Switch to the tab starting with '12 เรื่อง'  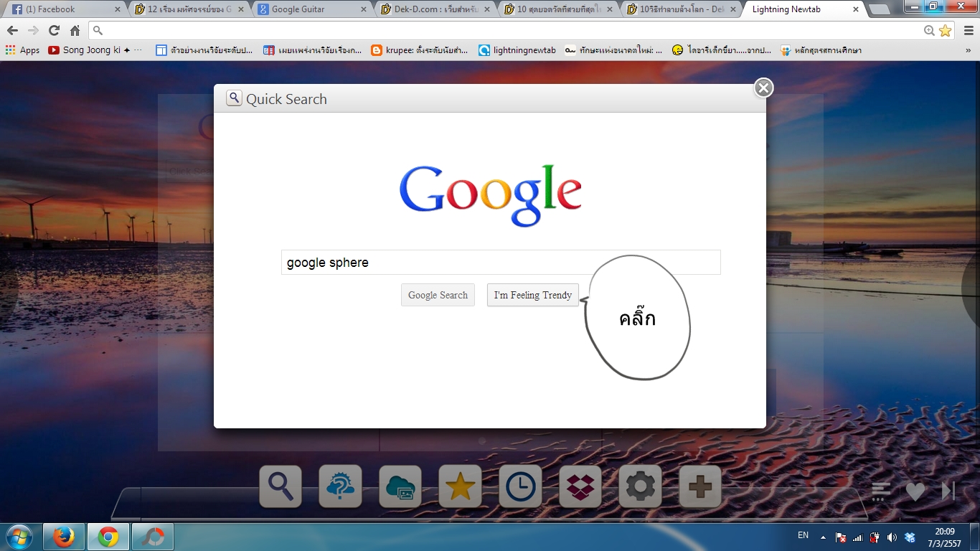[189, 9]
